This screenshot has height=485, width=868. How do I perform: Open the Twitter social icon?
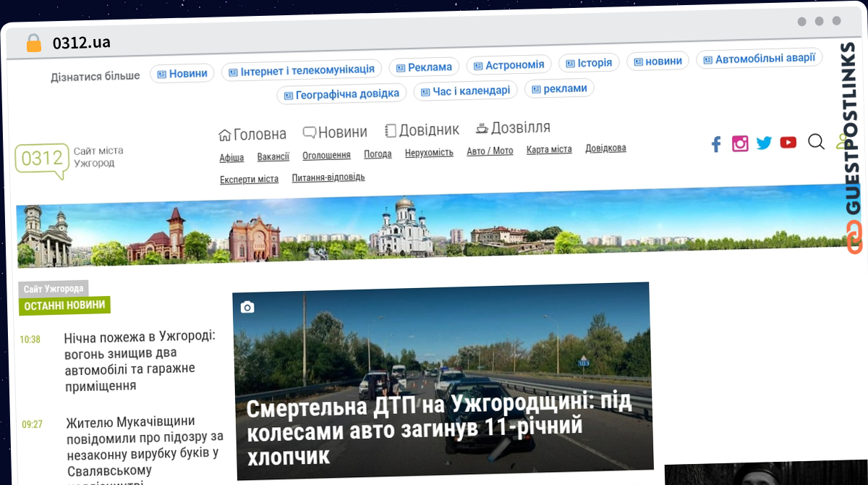click(x=764, y=143)
